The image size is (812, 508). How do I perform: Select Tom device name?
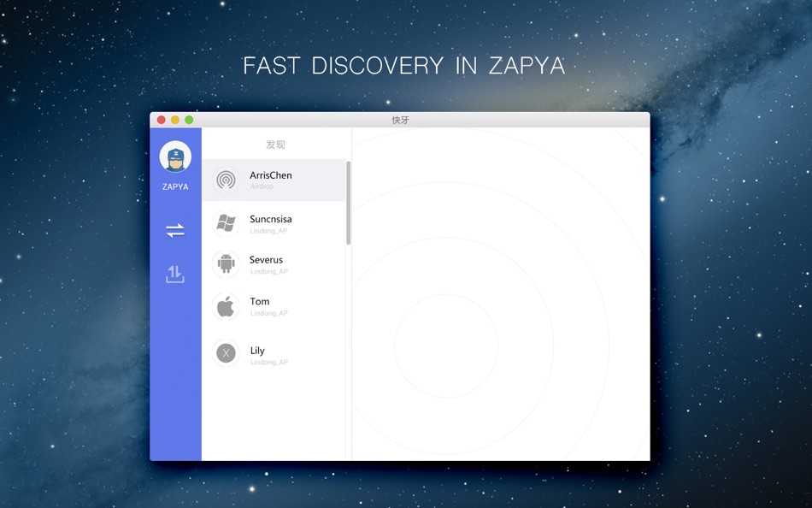point(260,301)
